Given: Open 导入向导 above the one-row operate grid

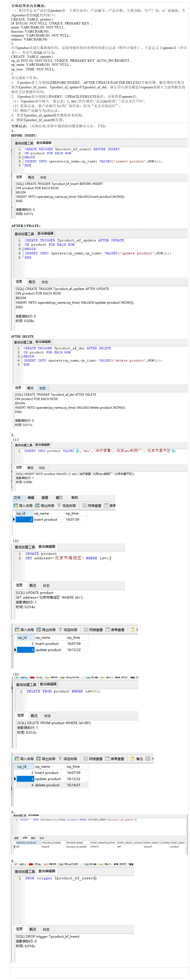Looking at the screenshot, I should (23, 505).
